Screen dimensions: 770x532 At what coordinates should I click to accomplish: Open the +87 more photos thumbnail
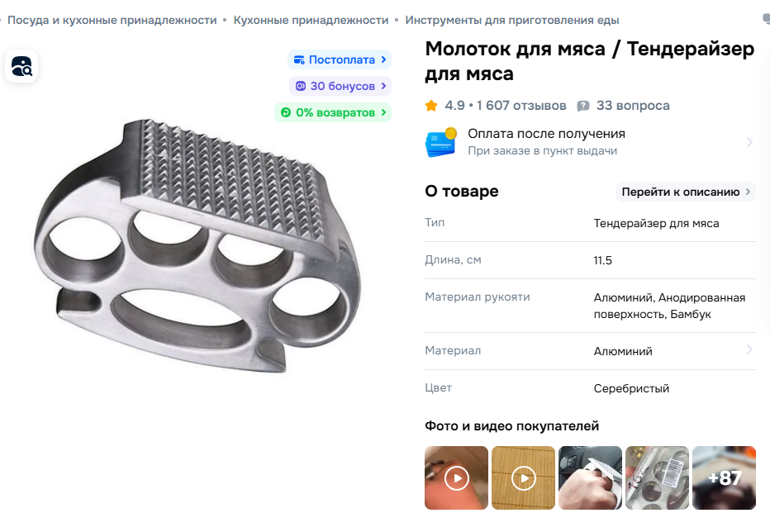point(724,478)
